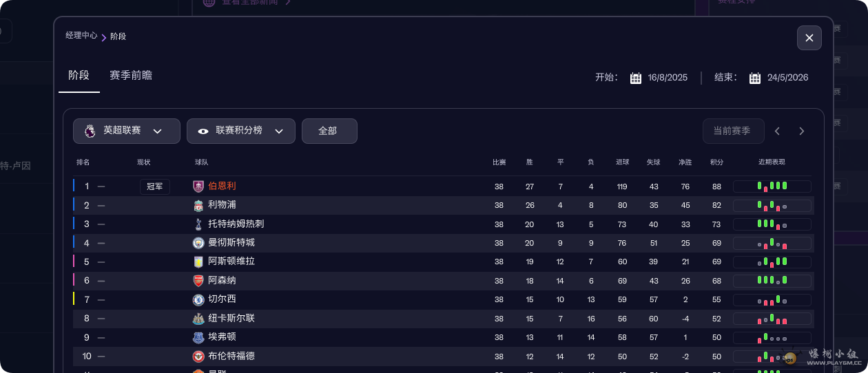Click the Liverpool club badge icon
This screenshot has height=373, width=868.
point(198,205)
